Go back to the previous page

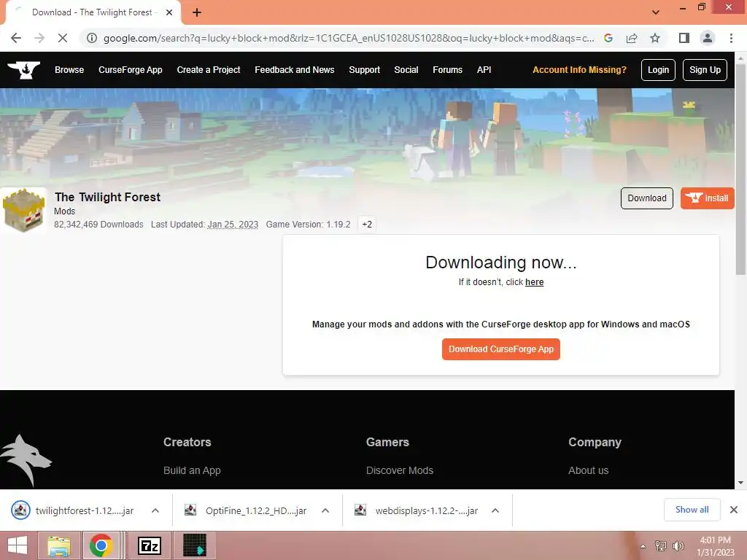(16, 38)
